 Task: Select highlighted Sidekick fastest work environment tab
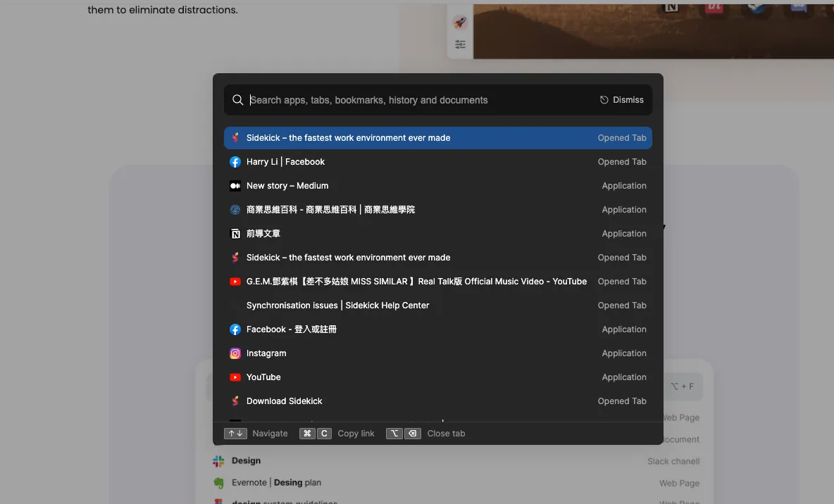coord(437,138)
